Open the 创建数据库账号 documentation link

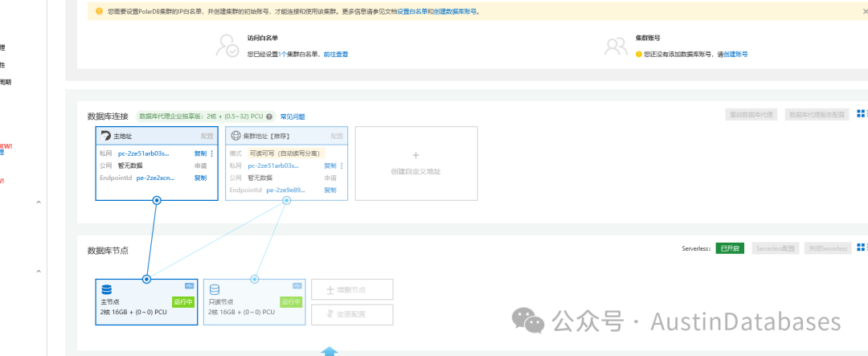click(454, 11)
